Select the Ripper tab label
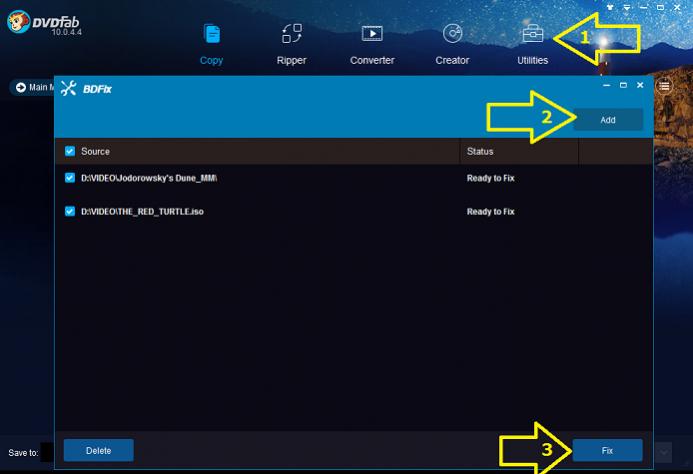693x474 pixels. (292, 61)
